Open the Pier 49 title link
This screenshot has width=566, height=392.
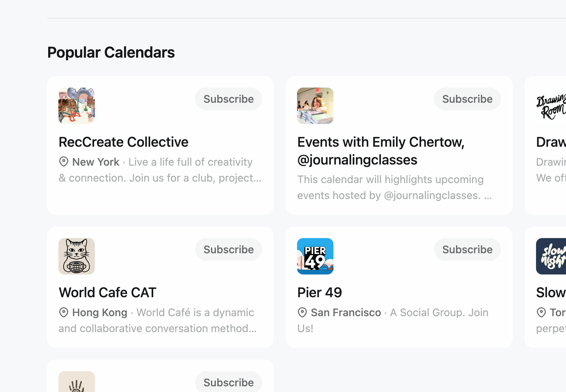tap(320, 293)
